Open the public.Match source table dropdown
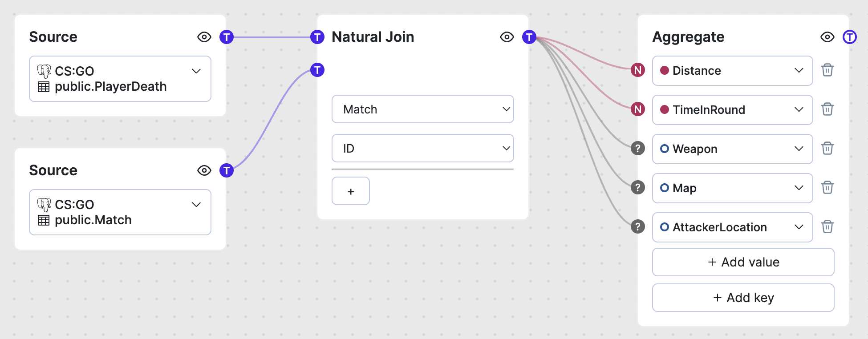 [x=120, y=212]
